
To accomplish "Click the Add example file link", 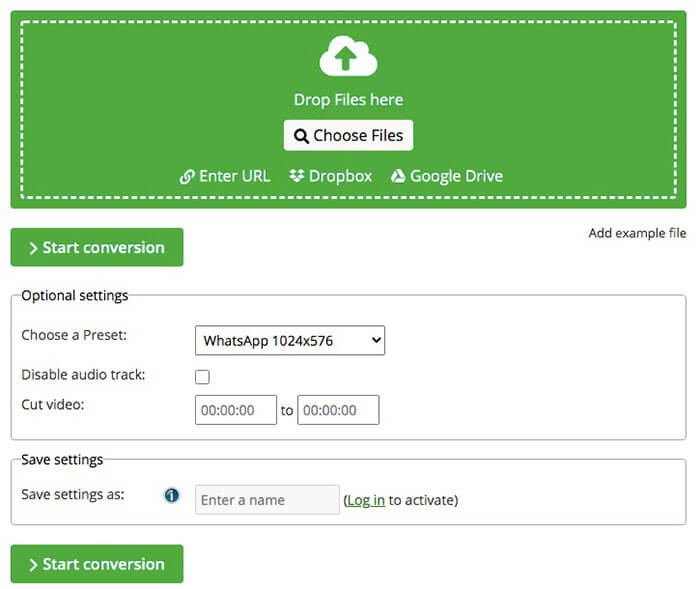I will click(637, 234).
